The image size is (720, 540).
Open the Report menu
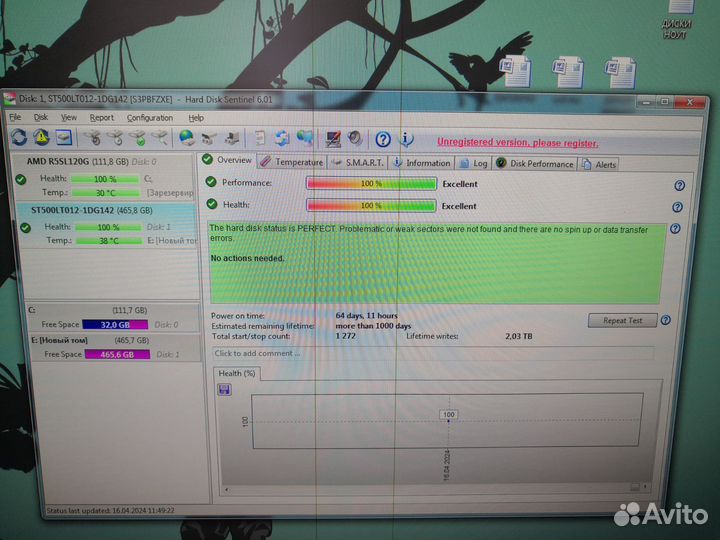tap(101, 118)
